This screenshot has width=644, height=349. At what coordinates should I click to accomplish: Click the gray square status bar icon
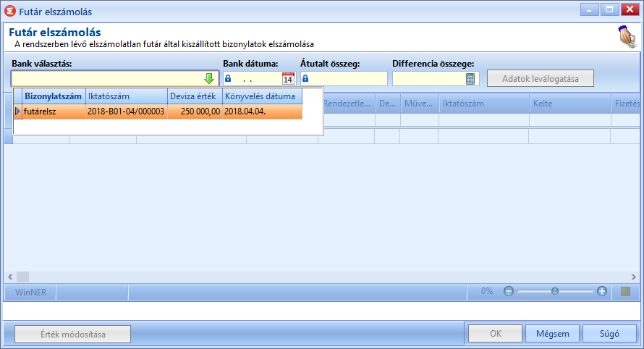(625, 292)
